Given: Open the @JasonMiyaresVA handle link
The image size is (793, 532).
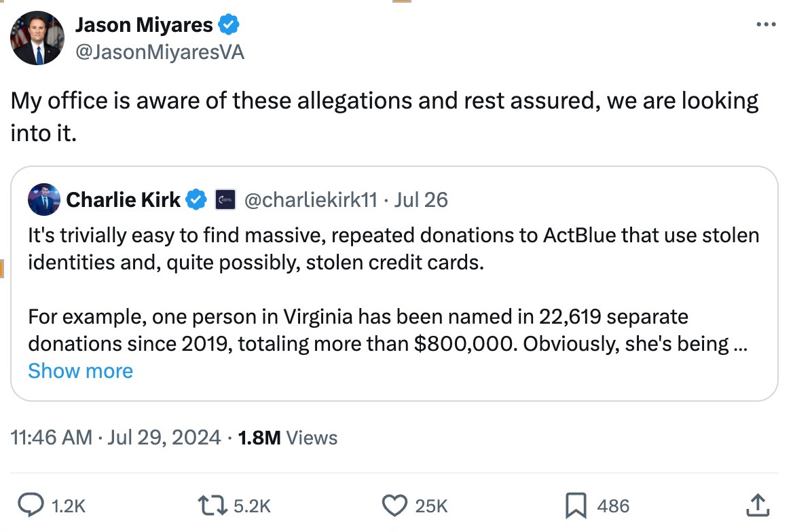Looking at the screenshot, I should click(x=159, y=52).
